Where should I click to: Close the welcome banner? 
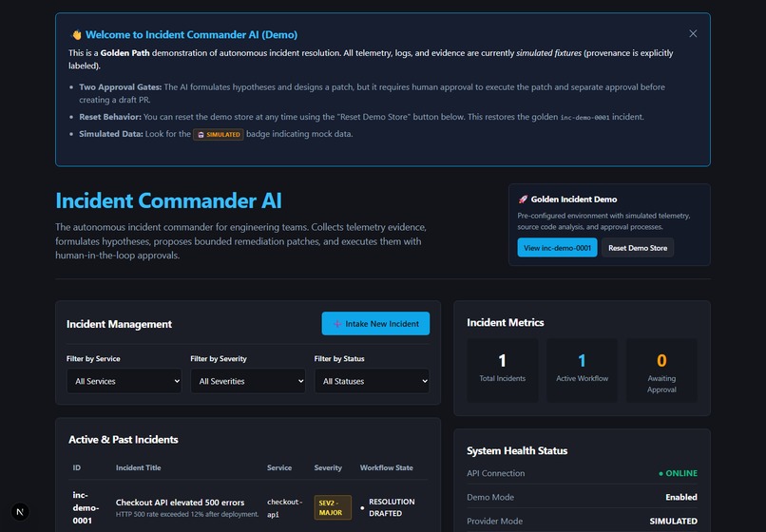(693, 33)
